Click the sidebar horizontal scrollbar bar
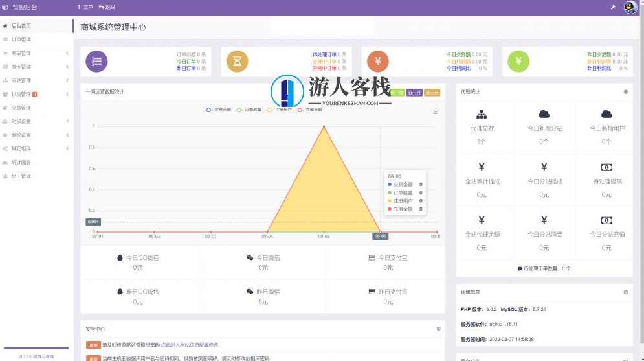Screen dimensions: 644x361 (36, 348)
